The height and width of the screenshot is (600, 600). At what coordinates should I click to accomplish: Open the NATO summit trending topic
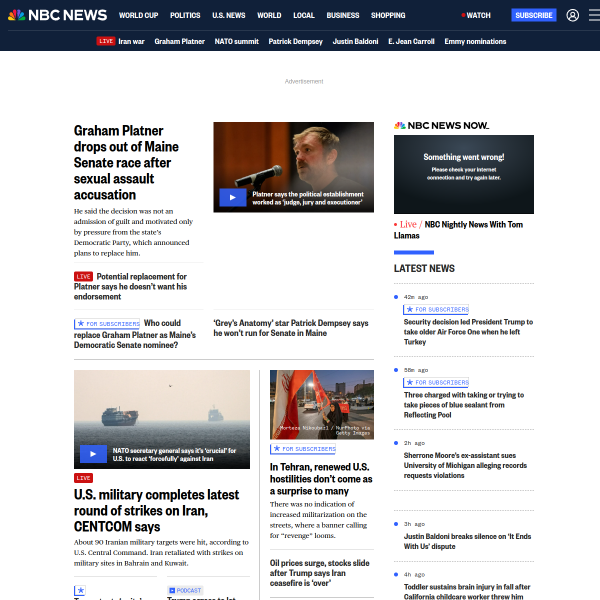pyautogui.click(x=236, y=41)
